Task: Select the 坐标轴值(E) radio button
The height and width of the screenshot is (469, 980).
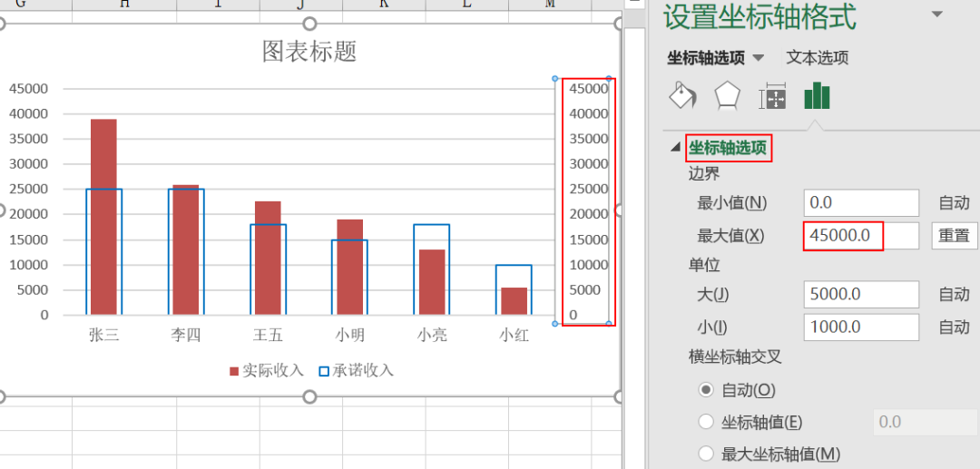Action: click(x=706, y=422)
